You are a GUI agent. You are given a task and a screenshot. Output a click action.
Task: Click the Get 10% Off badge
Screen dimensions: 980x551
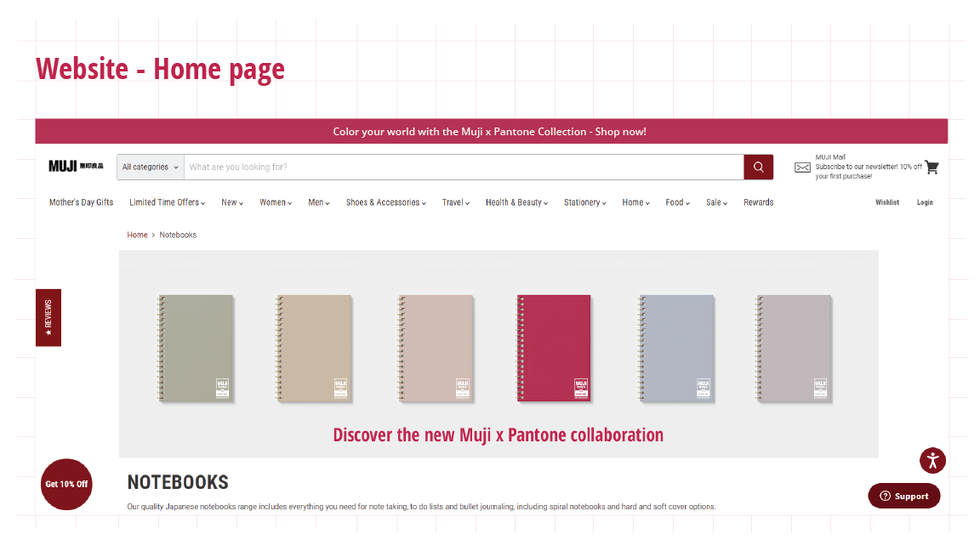[x=66, y=484]
